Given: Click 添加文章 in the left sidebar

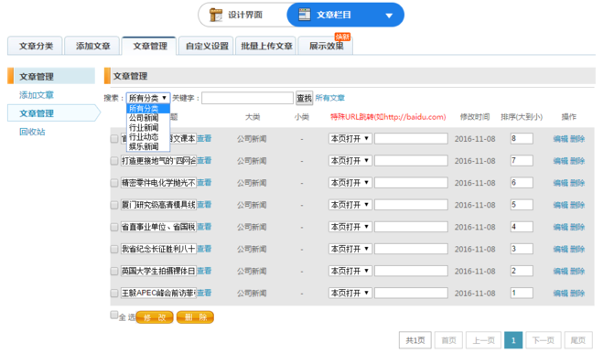Looking at the screenshot, I should point(37,95).
